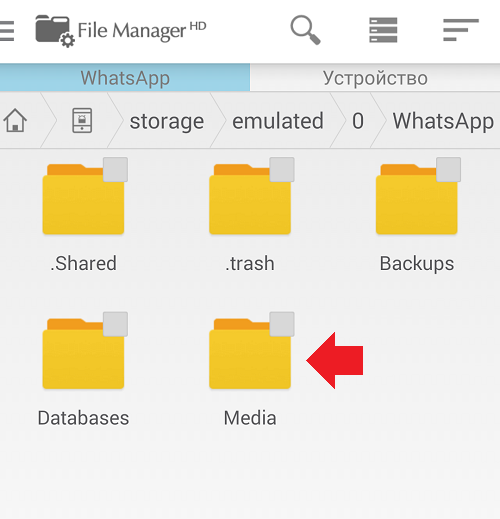Select device storage icon in breadcrumb

[82, 120]
